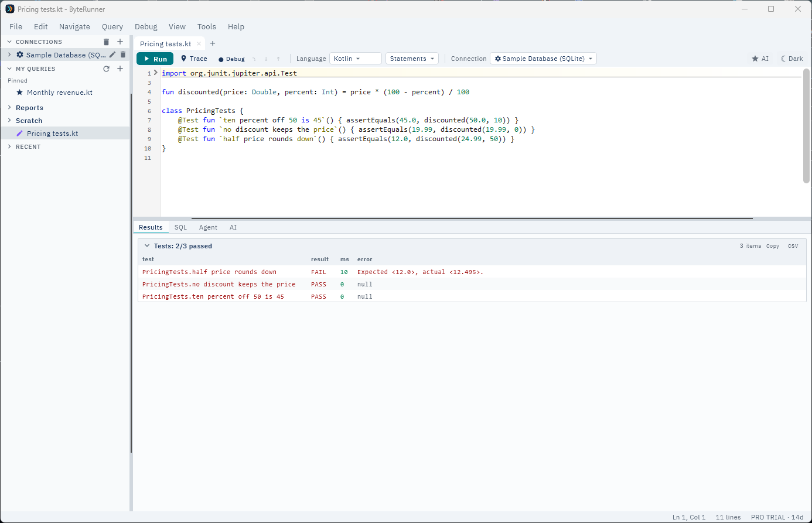Viewport: 812px width, 523px height.
Task: Open the Tools menu
Action: click(207, 26)
